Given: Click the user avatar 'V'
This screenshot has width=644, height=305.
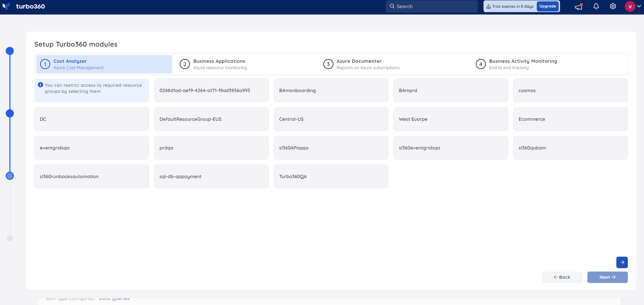Looking at the screenshot, I should [630, 6].
